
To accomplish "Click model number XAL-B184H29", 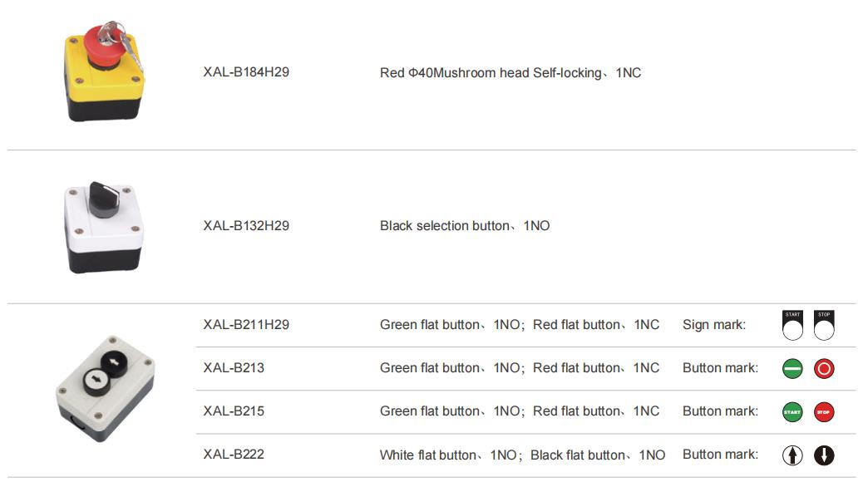I will tap(246, 72).
